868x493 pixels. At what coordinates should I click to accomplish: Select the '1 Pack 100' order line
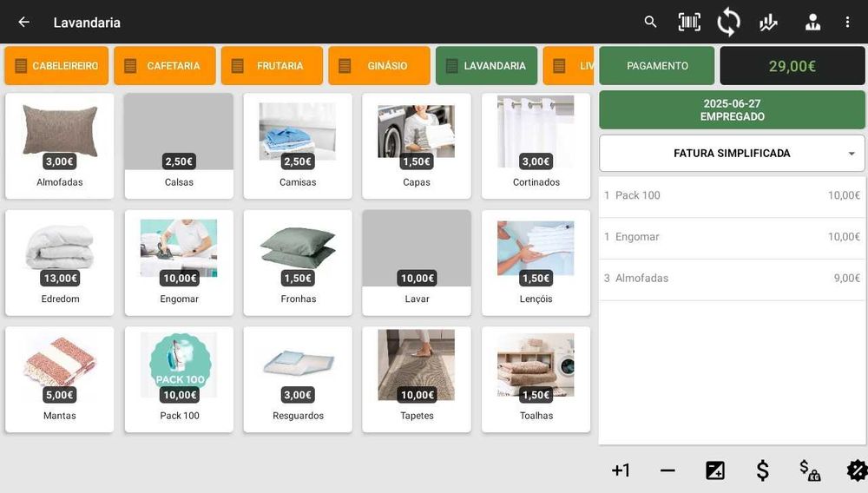click(732, 195)
